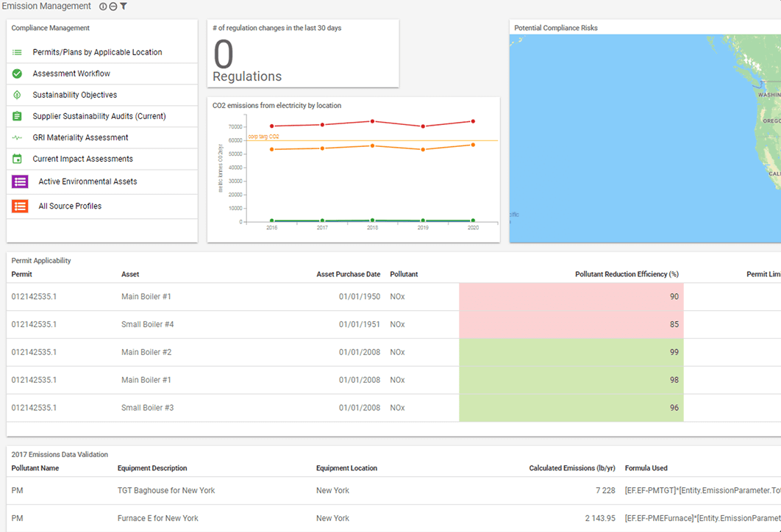Click the orange All Source Profiles icon
781x532 pixels.
coord(20,206)
